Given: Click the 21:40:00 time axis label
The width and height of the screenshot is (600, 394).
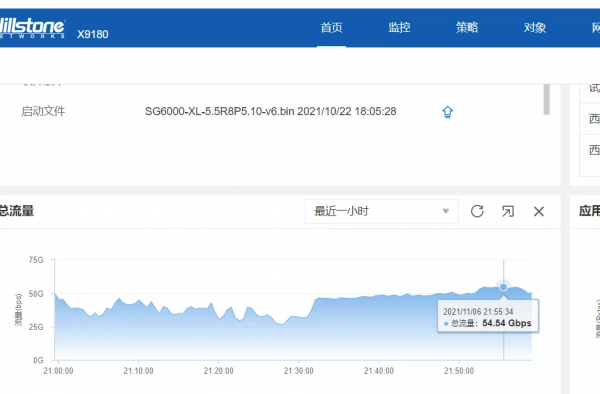Looking at the screenshot, I should pyautogui.click(x=378, y=371).
